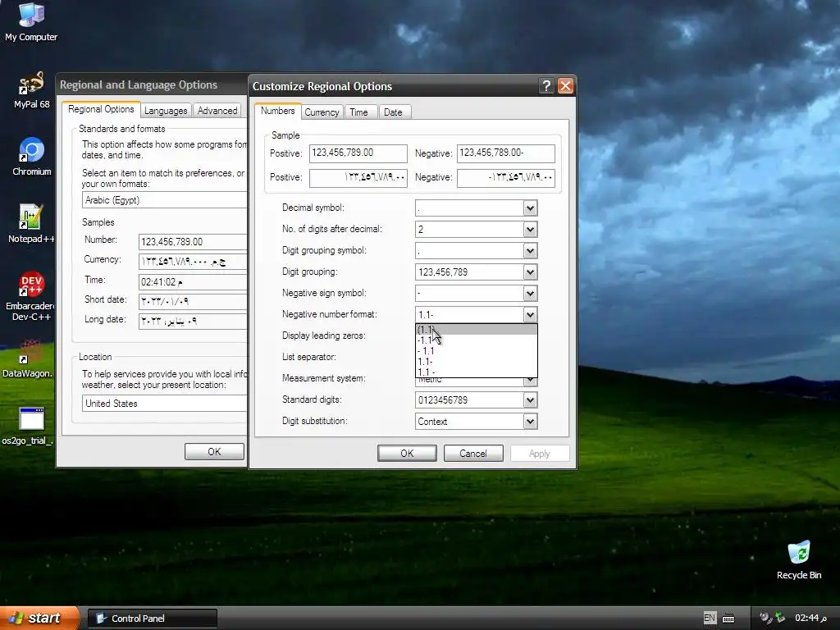This screenshot has width=840, height=630.
Task: Expand the Digit grouping symbol dropdown
Action: click(530, 251)
